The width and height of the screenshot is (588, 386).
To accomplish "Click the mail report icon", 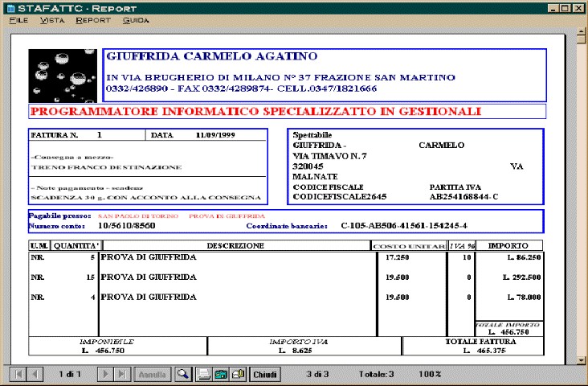I will tap(238, 375).
